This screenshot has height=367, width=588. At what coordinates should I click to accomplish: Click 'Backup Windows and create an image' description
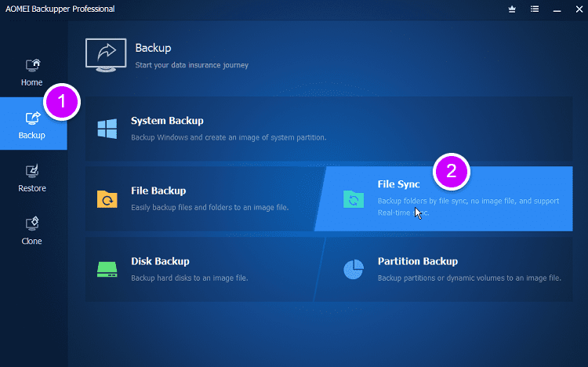pos(229,137)
